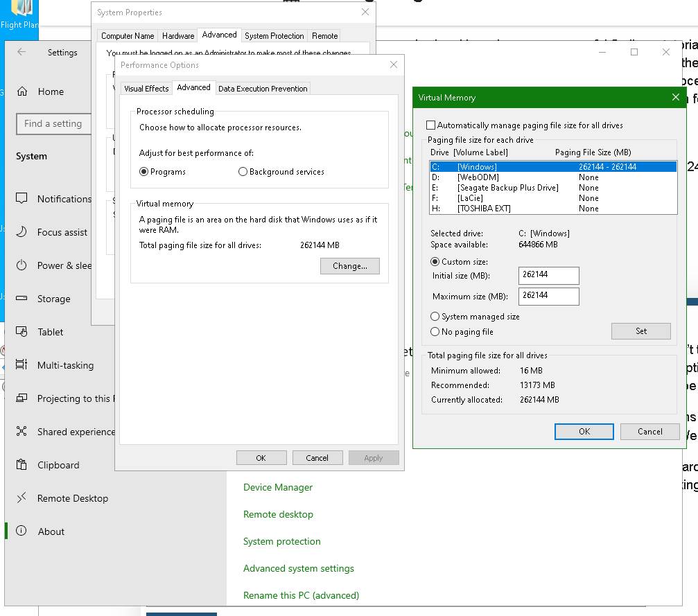Open the Data Execution Prevention tab
698x616 pixels.
[263, 89]
